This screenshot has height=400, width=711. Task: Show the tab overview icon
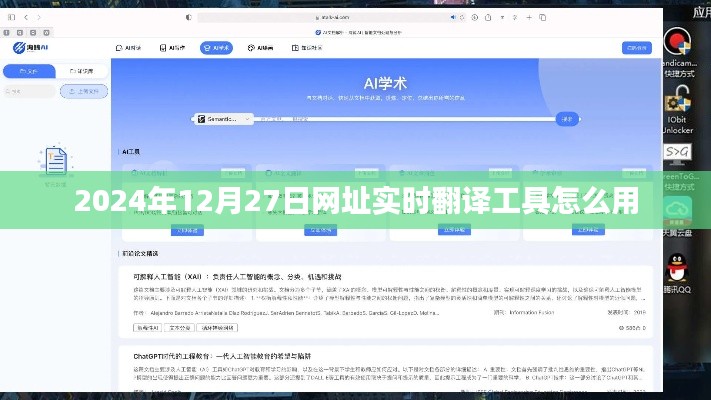coord(542,17)
